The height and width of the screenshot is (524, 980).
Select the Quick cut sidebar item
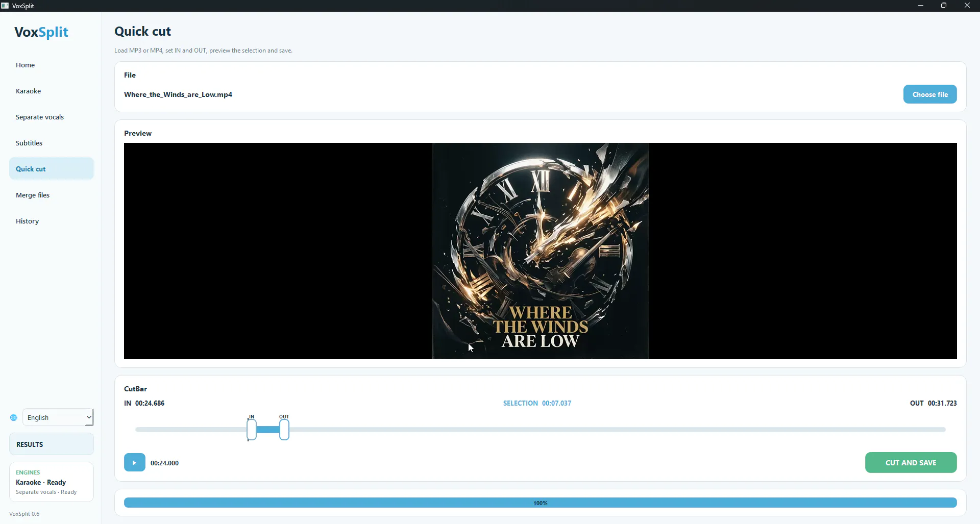(52, 169)
